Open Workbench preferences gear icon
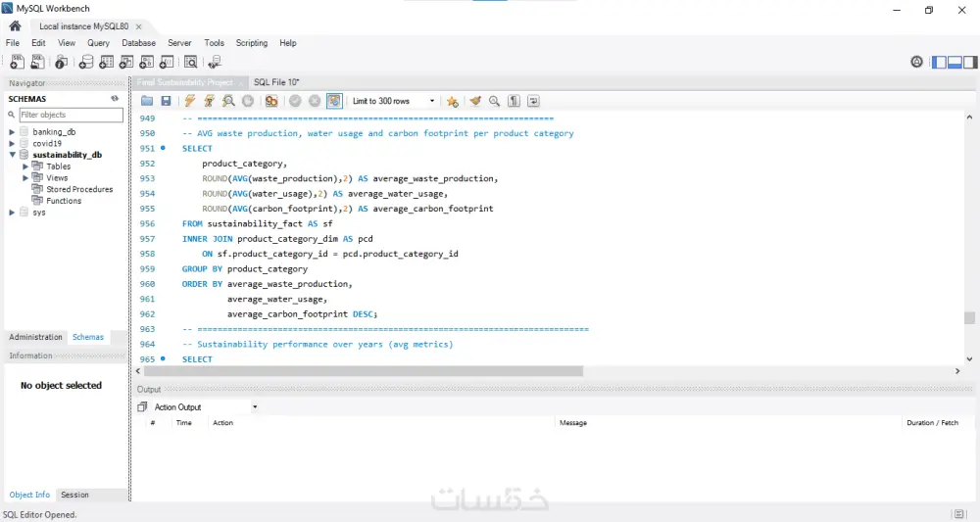 tap(917, 61)
